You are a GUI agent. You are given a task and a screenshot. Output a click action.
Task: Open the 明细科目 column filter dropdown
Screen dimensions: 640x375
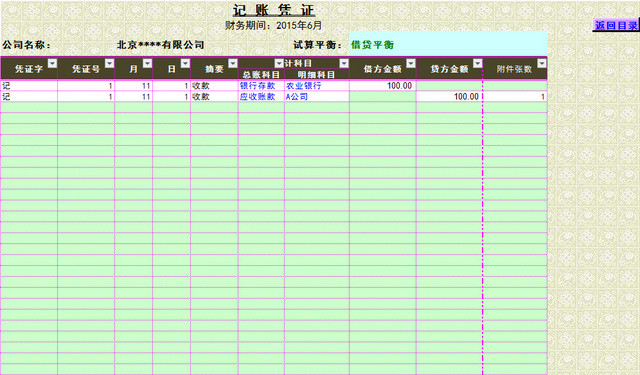click(x=344, y=63)
